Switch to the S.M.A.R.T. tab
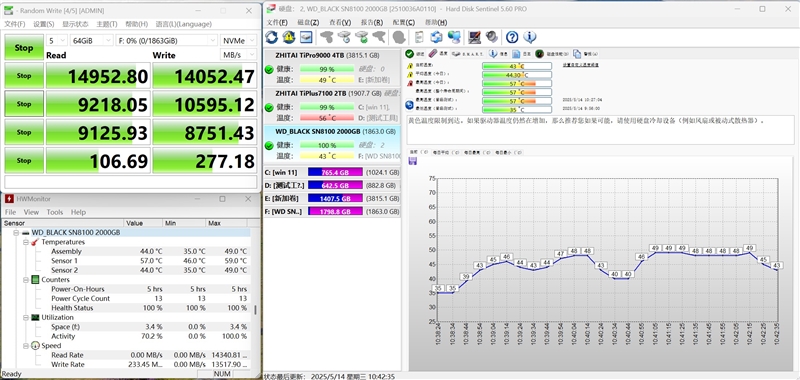 point(468,54)
